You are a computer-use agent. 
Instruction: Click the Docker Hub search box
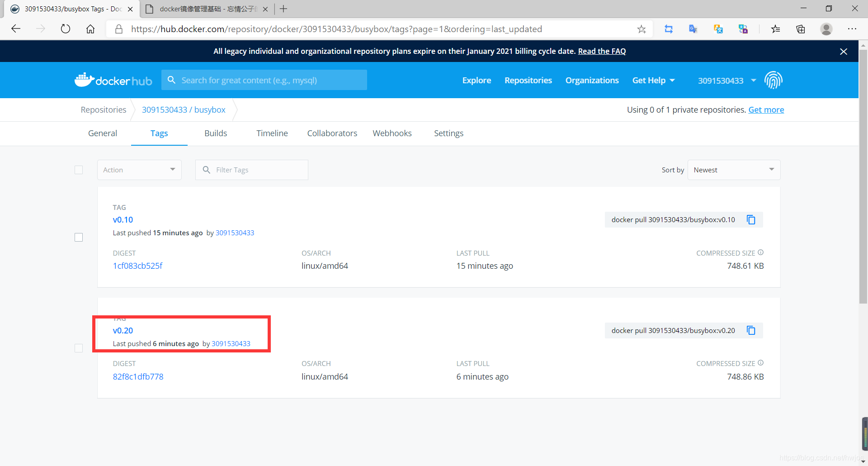[x=264, y=80]
